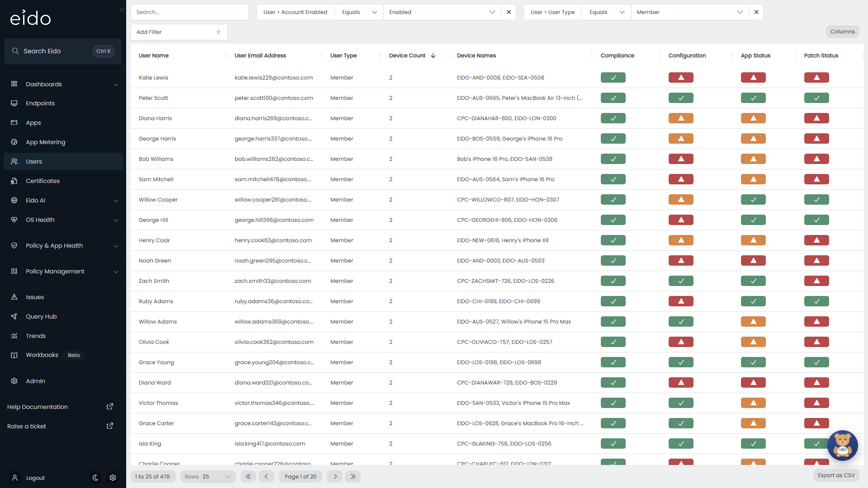The width and height of the screenshot is (868, 488).
Task: Remove the User Type filter
Action: 756,12
